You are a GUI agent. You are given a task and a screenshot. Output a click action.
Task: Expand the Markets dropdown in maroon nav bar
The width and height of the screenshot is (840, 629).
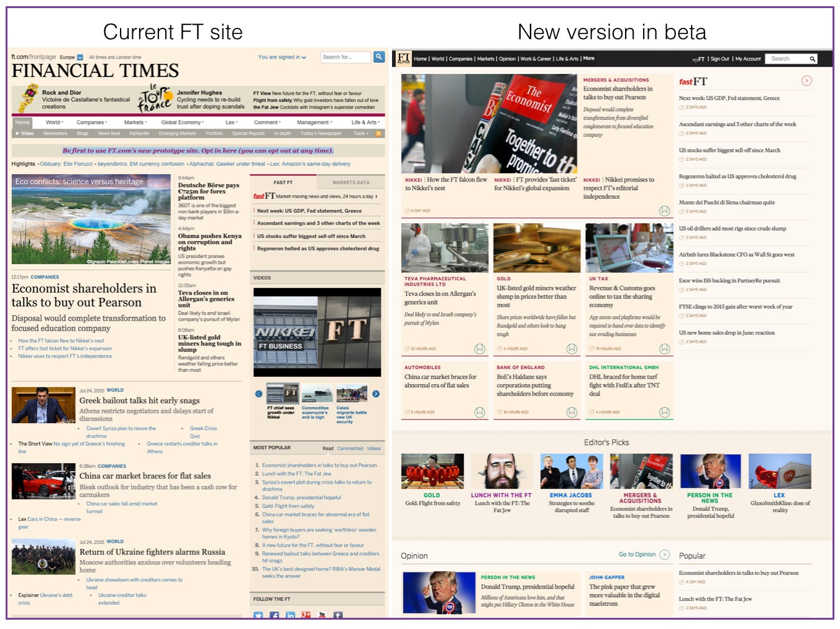click(135, 122)
